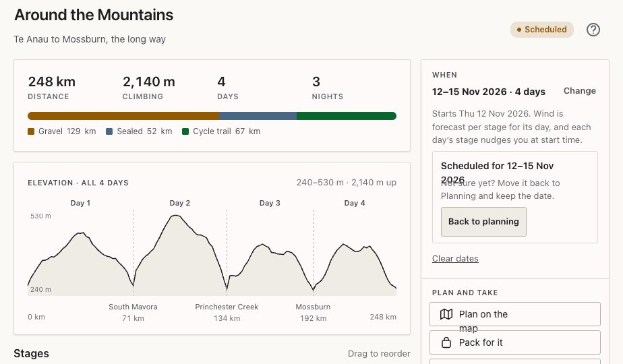Click the Mossburn 192 km marker
623x364 pixels.
313,312
